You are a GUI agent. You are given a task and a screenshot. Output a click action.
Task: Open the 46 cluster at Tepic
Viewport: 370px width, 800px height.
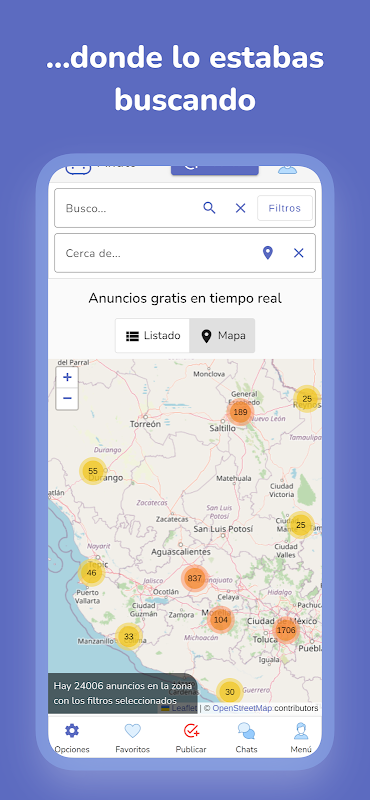point(92,572)
